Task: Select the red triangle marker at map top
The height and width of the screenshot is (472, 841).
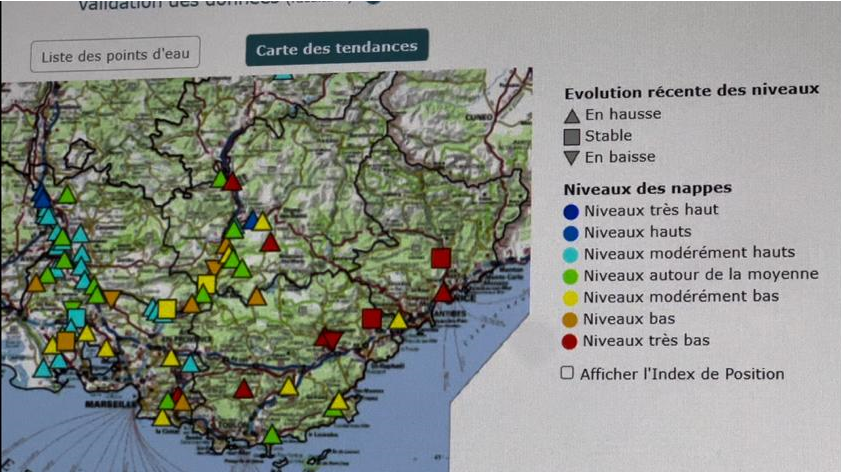Action: click(x=232, y=182)
